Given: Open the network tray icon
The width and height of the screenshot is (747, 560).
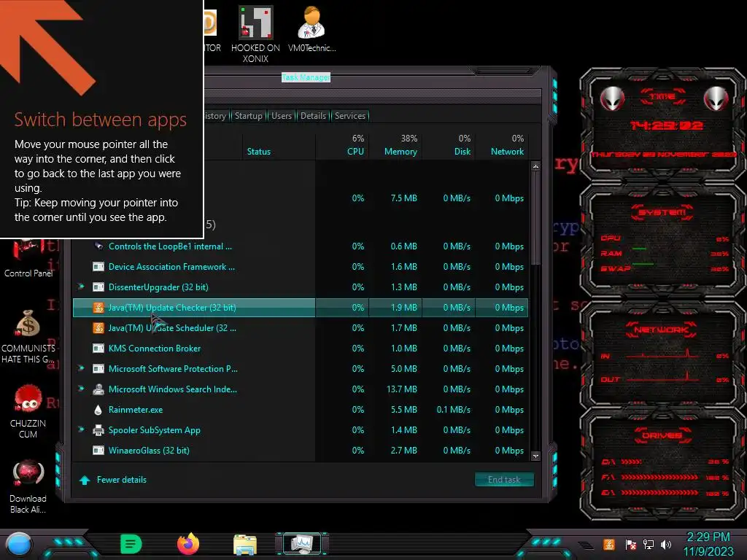Looking at the screenshot, I should tap(649, 544).
